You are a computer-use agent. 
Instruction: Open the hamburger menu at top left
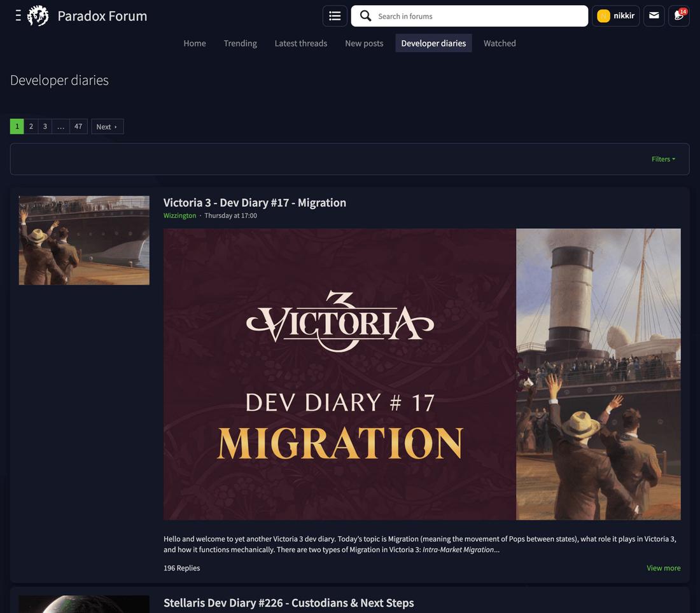(18, 16)
